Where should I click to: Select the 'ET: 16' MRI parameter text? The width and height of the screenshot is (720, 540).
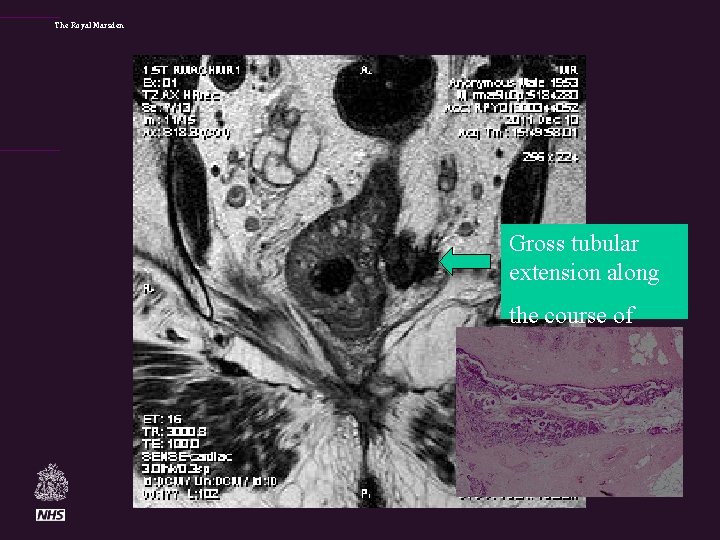[163, 419]
